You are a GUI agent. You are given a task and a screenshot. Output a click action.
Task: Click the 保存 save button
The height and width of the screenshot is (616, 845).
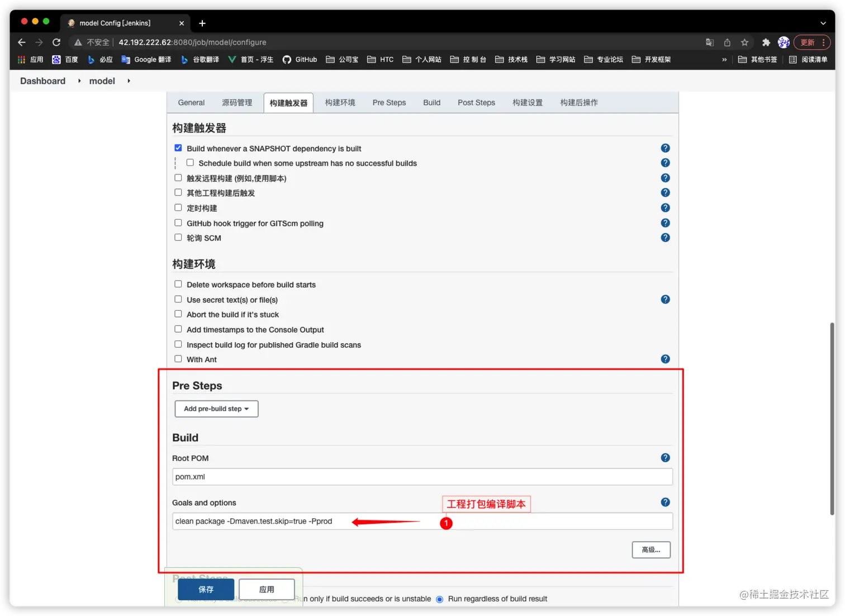pos(206,589)
